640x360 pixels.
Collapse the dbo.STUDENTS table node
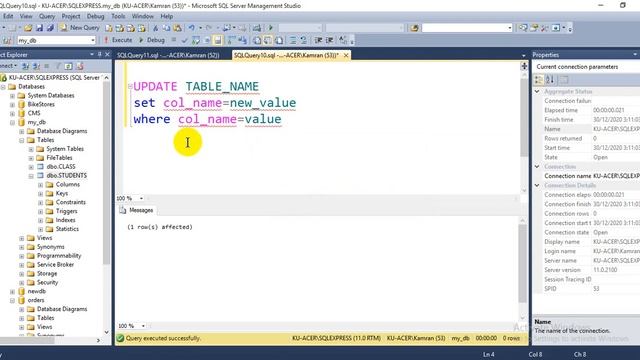(31, 176)
